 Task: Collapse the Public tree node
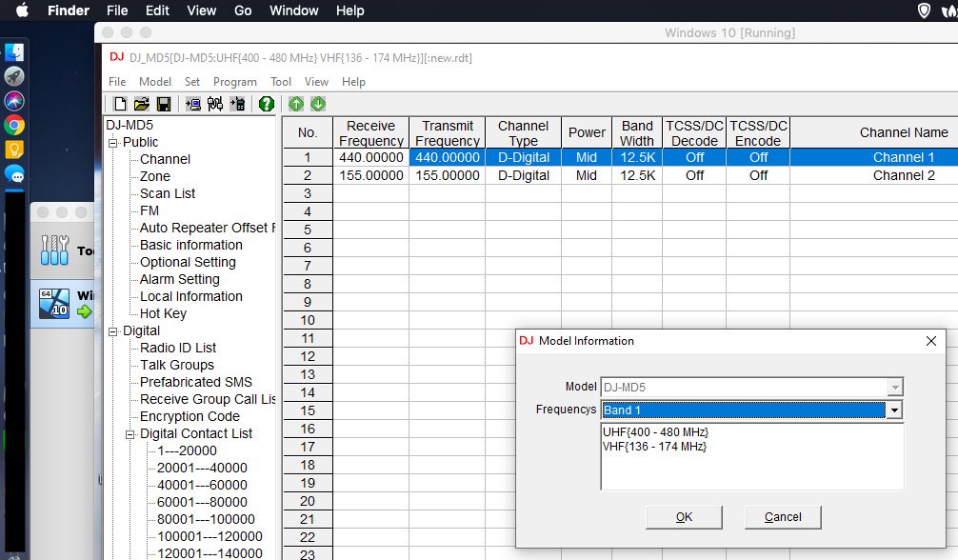coord(113,143)
